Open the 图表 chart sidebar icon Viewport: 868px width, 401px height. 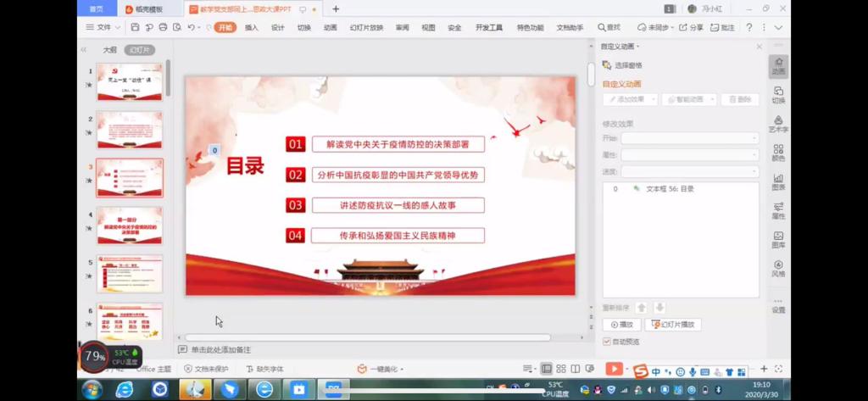pyautogui.click(x=778, y=181)
